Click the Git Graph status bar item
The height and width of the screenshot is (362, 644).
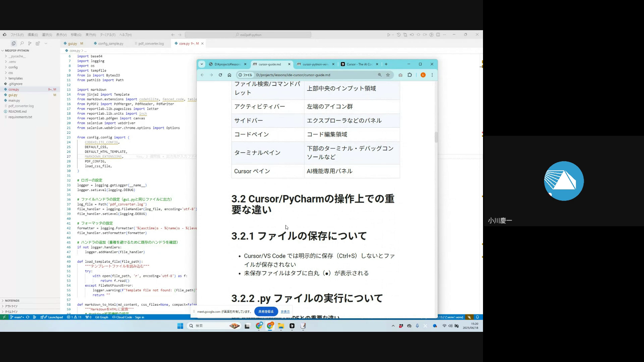point(101,317)
